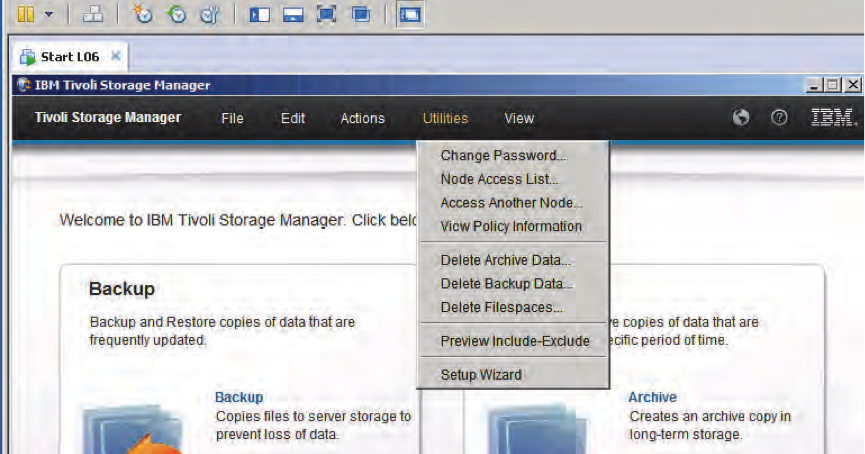
Task: Show sidebar panel view icon
Action: (x=259, y=14)
